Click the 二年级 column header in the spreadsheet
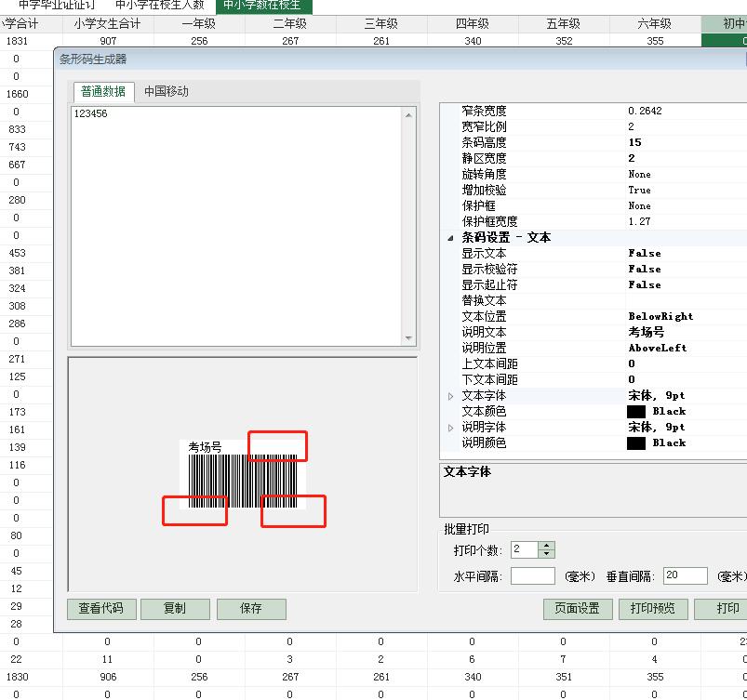The width and height of the screenshot is (747, 700). [x=290, y=24]
